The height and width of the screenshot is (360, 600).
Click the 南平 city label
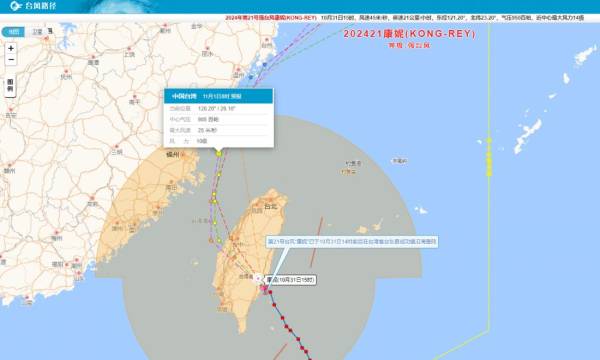[134, 102]
